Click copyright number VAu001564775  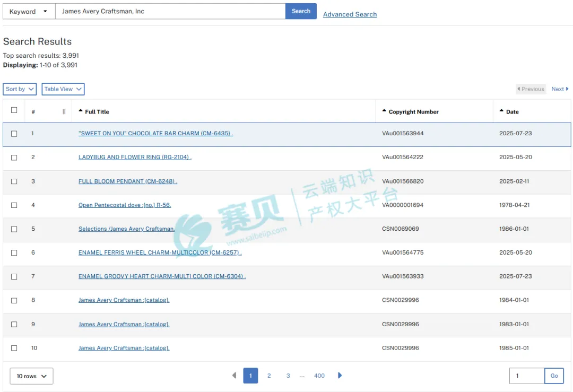[x=403, y=252]
